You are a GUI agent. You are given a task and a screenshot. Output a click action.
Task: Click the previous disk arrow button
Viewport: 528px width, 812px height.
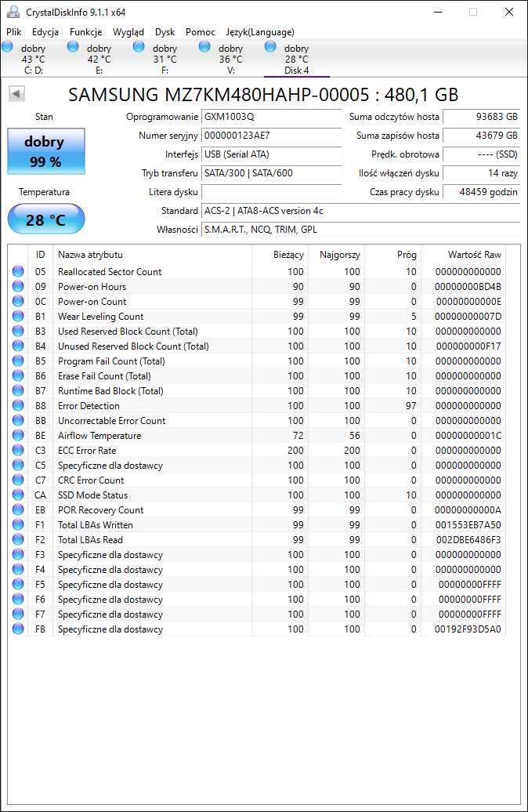pos(16,94)
